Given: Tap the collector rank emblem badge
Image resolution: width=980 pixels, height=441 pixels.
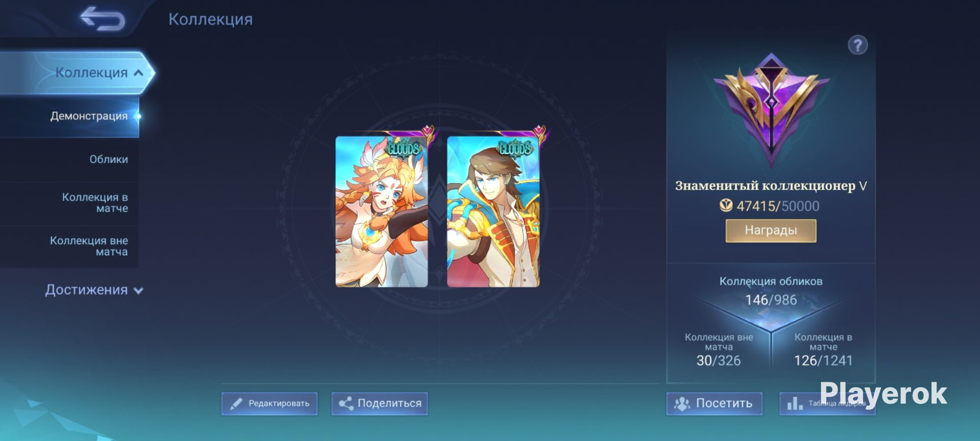Looking at the screenshot, I should tap(771, 110).
